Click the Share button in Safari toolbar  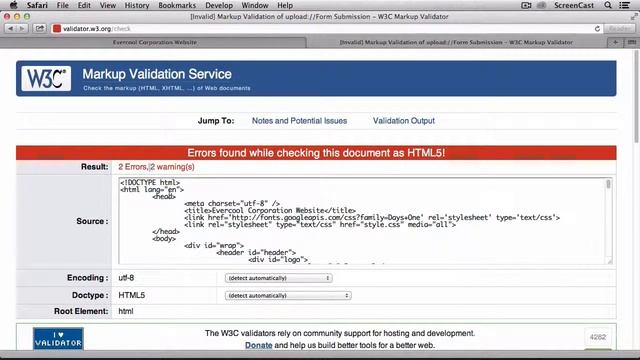point(40,29)
